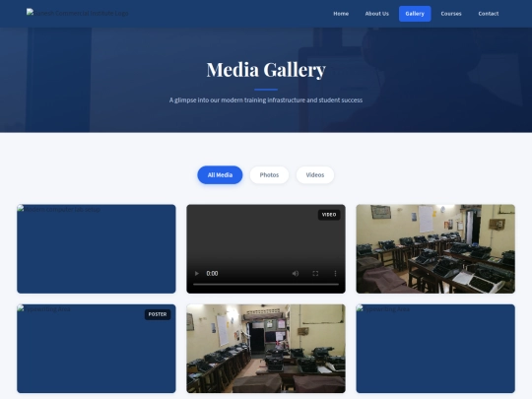Show only Videos in gallery
The width and height of the screenshot is (532, 399).
(x=315, y=175)
